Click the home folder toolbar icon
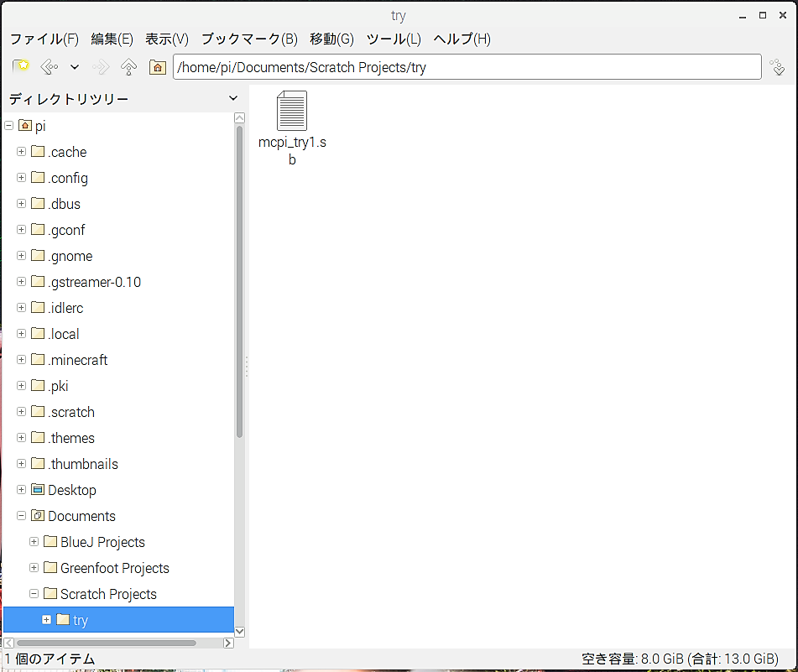Image resolution: width=798 pixels, height=672 pixels. pos(158,66)
